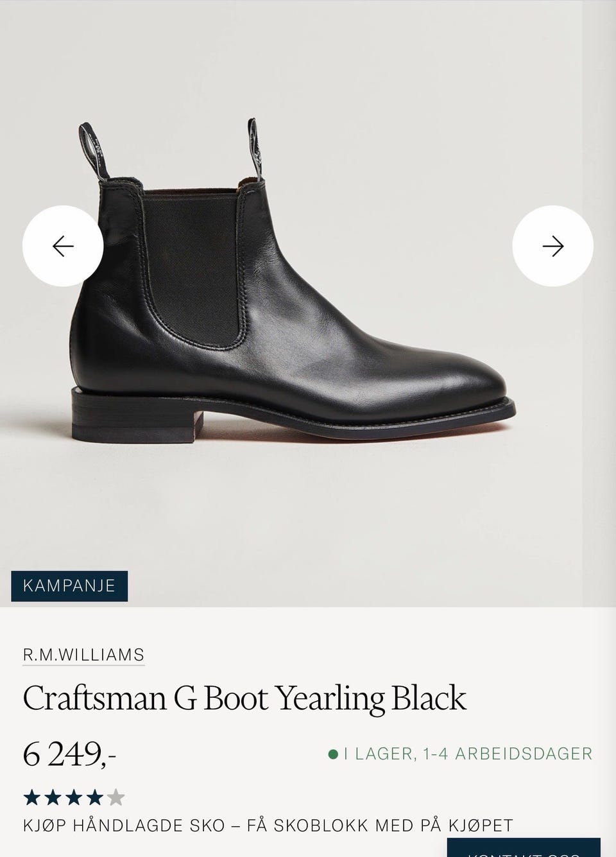
Task: Click the grey fifth rating star
Action: [x=116, y=798]
